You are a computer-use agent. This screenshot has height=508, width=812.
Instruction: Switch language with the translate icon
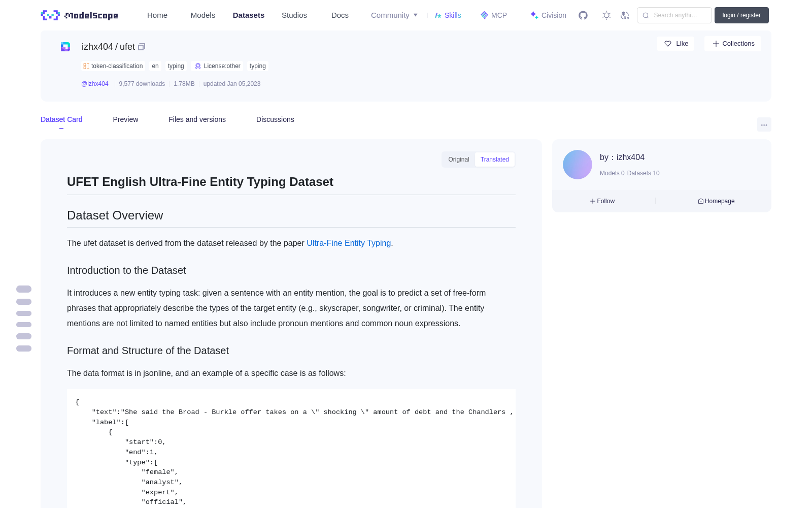(x=625, y=15)
